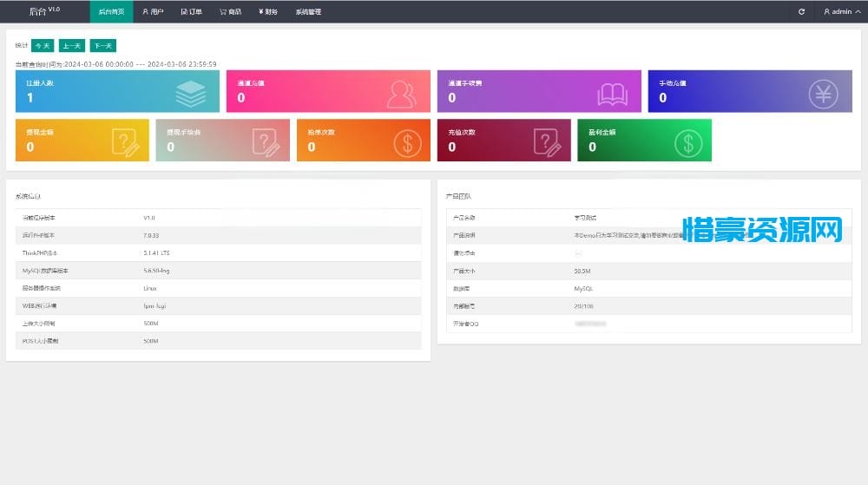This screenshot has height=485, width=868.
Task: Click the open book icon on 通道手续费 card
Action: tap(612, 93)
